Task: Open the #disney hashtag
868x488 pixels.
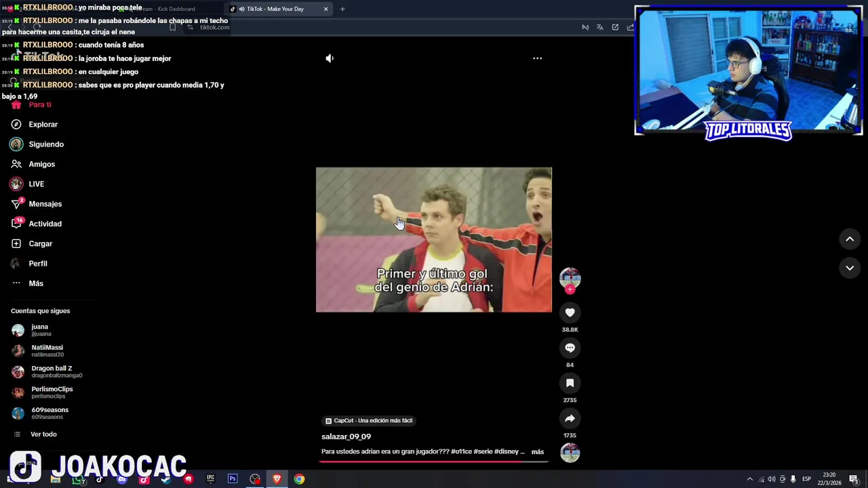Action: click(506, 451)
